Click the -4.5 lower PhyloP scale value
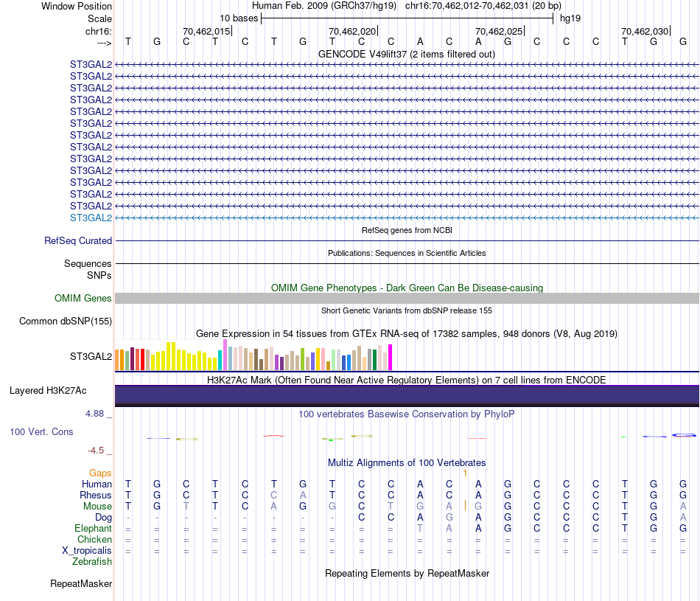 pos(96,451)
